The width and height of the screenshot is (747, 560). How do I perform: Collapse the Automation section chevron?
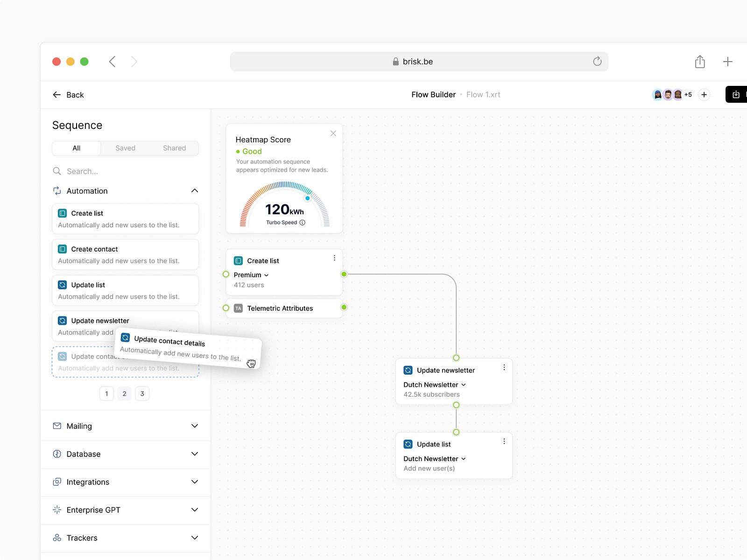pos(195,190)
